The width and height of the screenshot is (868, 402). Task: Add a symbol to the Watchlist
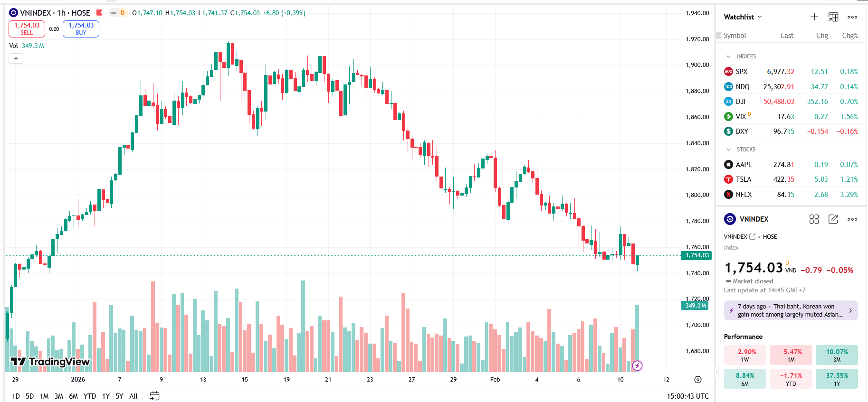(814, 17)
